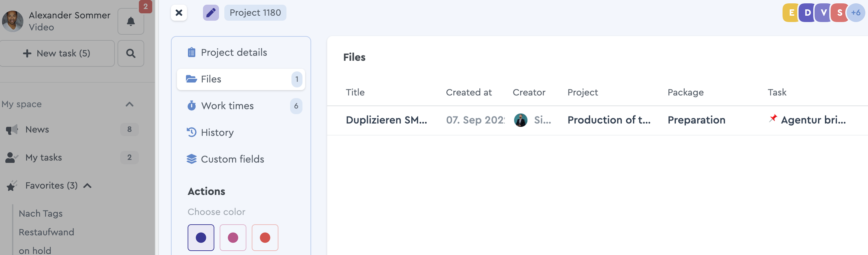Click the red notification badge showing 2
The width and height of the screenshot is (868, 255).
145,6
